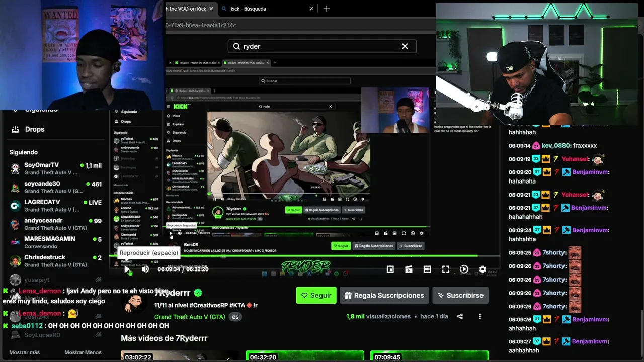Click the video title '11/11 al nivel #CreativosRP'

tap(206, 305)
